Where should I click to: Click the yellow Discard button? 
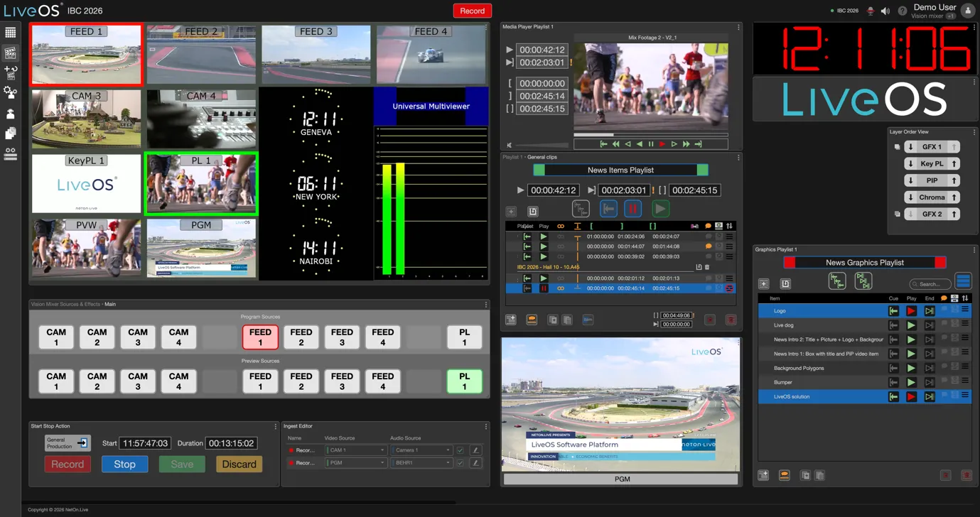tap(239, 464)
